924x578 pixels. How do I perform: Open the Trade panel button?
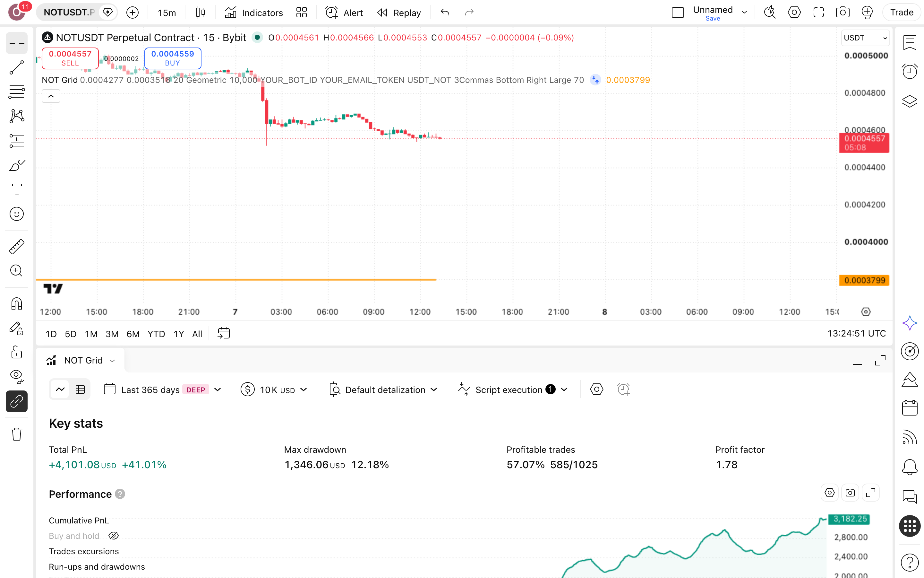(902, 13)
